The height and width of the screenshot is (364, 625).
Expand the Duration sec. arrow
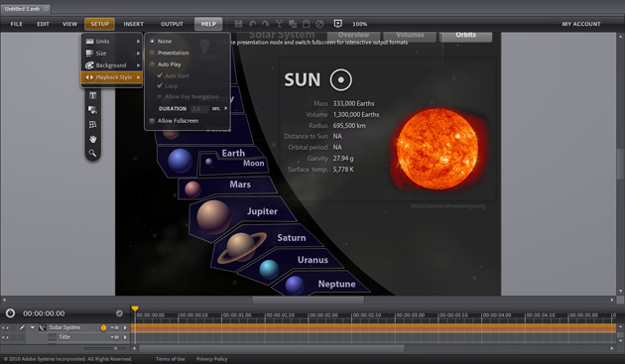click(226, 108)
